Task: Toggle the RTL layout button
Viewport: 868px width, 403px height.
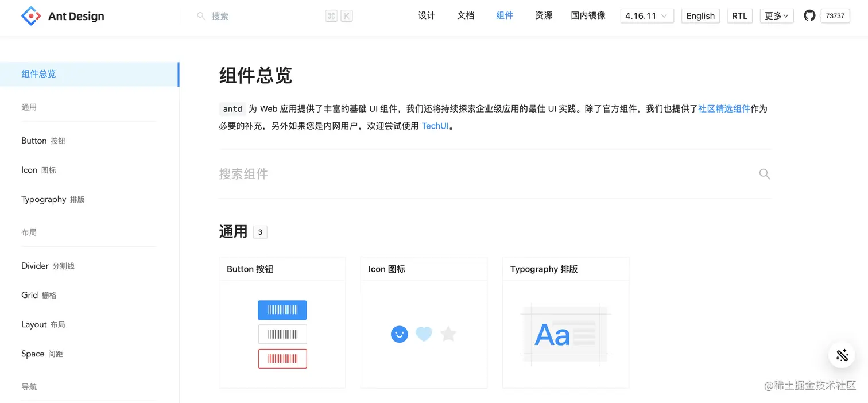Action: (x=739, y=16)
